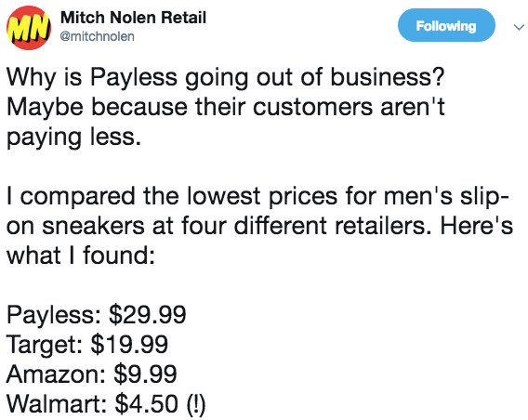Image resolution: width=528 pixels, height=420 pixels.
Task: Select the "Walmart: $4.50 (!)" price line
Action: [x=106, y=404]
